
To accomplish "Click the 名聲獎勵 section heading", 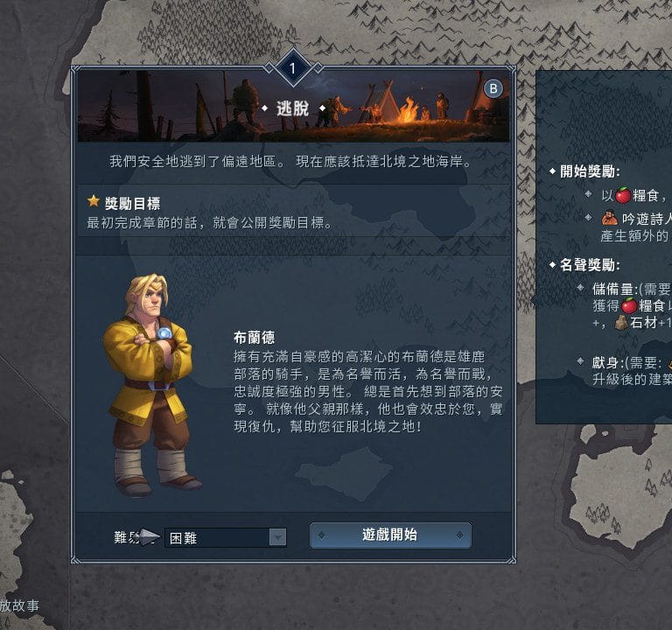I will pyautogui.click(x=590, y=265).
